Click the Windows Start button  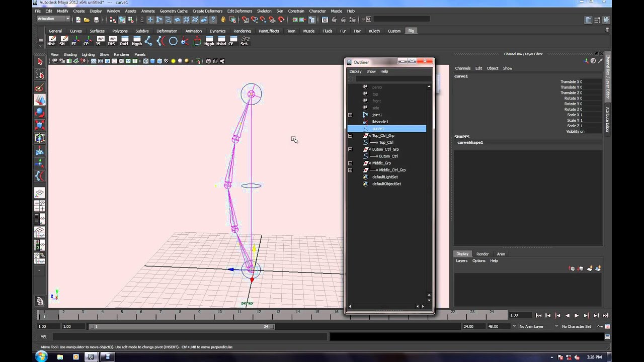point(41,356)
